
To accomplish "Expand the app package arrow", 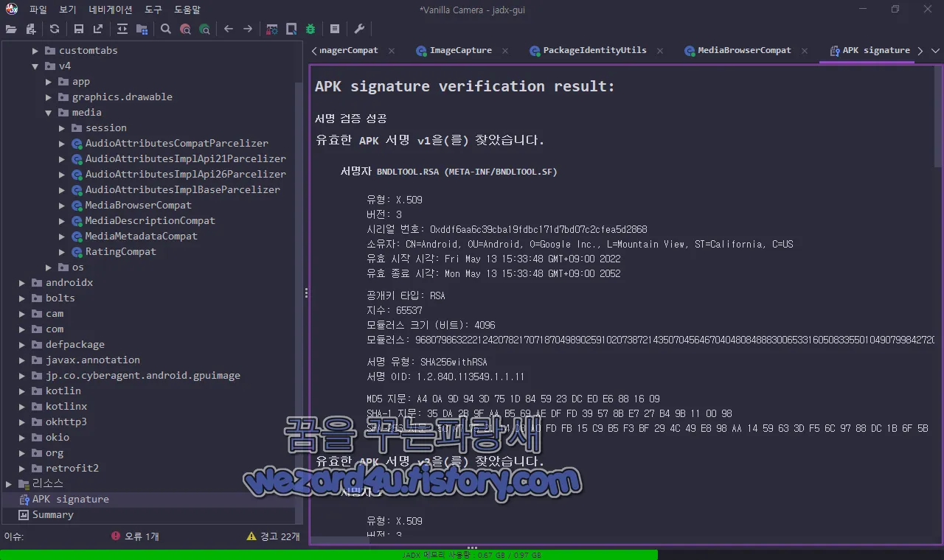I will pyautogui.click(x=49, y=82).
